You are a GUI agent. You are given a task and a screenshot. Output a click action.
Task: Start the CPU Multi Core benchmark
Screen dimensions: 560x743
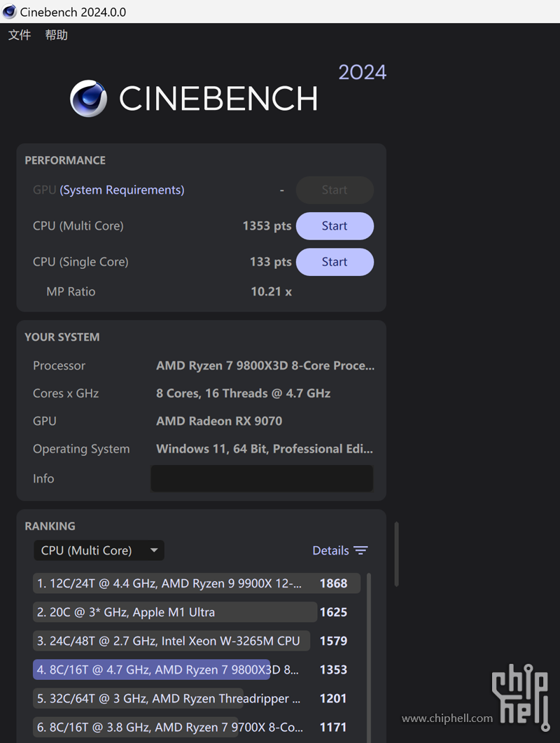click(335, 226)
